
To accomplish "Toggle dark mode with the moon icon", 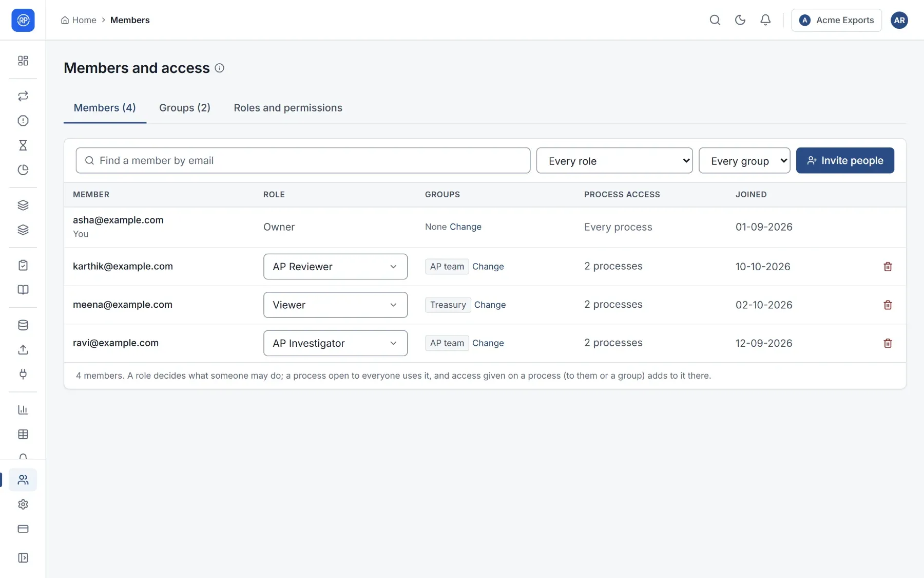I will point(740,20).
